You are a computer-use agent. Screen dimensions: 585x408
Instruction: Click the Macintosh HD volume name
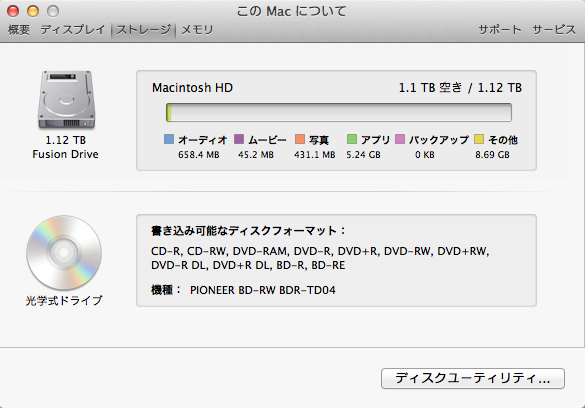tap(193, 88)
